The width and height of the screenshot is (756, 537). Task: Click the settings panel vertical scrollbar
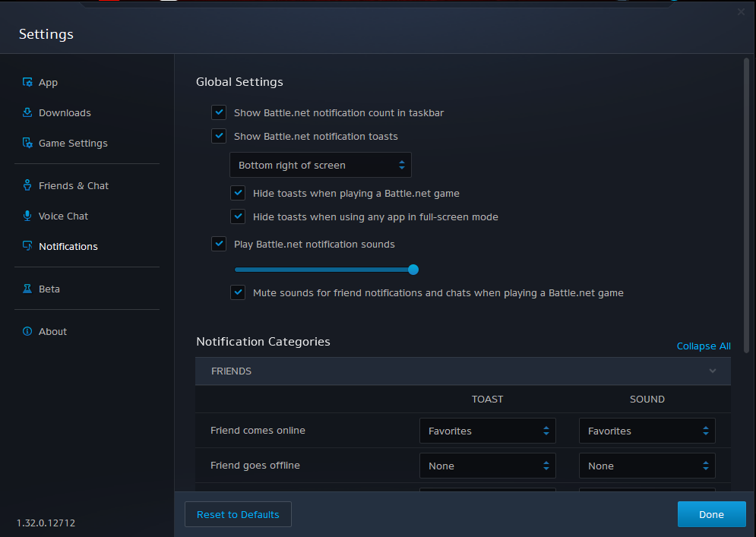click(746, 205)
